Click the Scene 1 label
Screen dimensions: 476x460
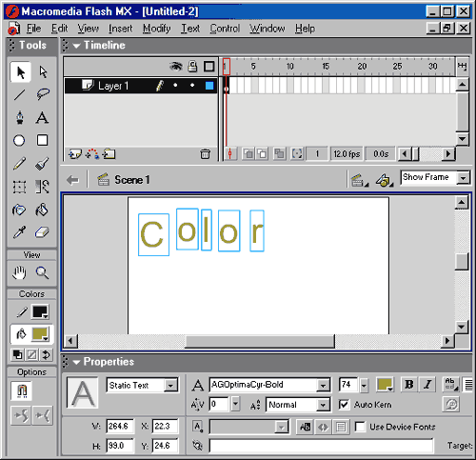click(132, 180)
